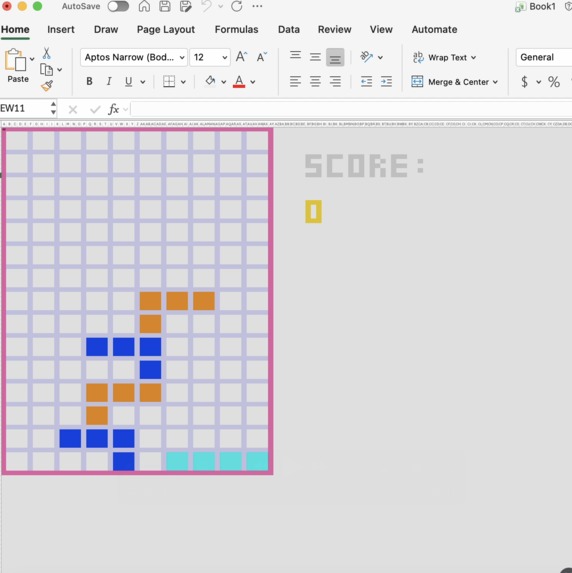The image size is (572, 573).
Task: Expand the Borders options arrow
Action: click(x=183, y=82)
